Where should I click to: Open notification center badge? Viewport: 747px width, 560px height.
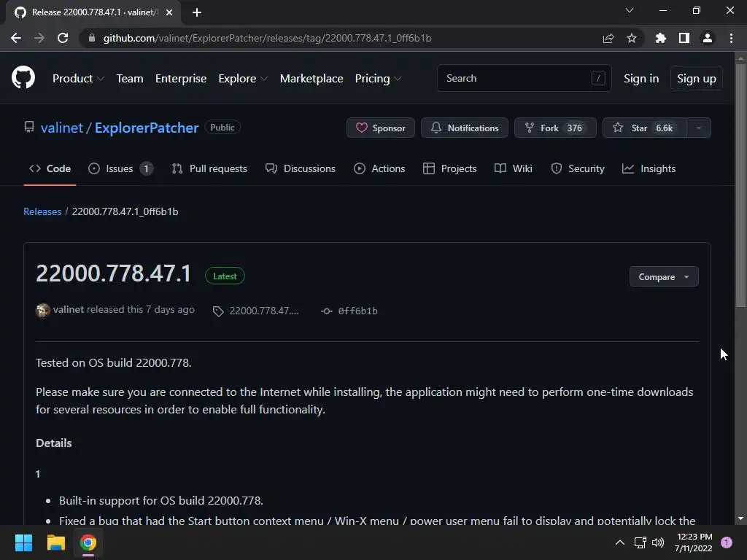point(726,542)
